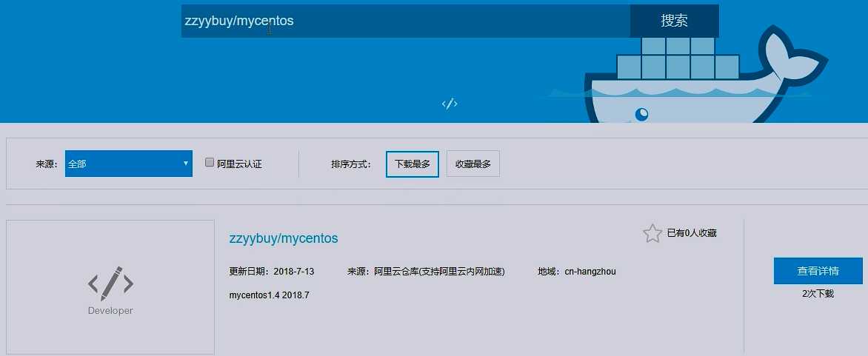Click the 更新日期：2018-7-13 text
Viewport: 868px width, 356px height.
point(272,272)
